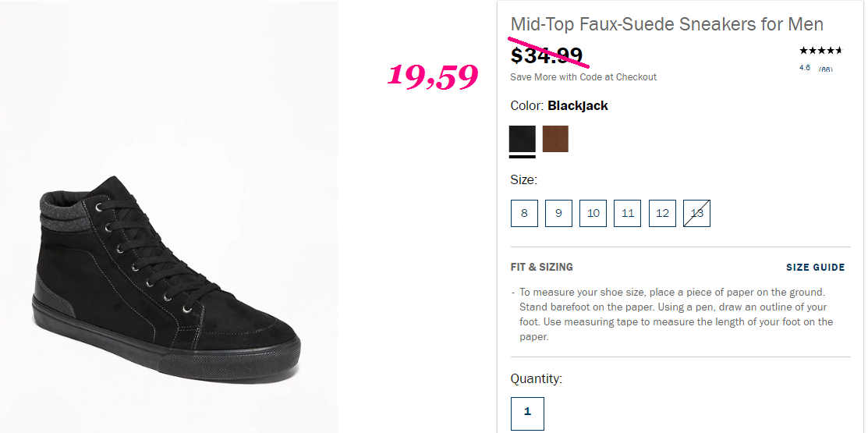Click the crossed-out size 13 option
868x433 pixels.
click(x=696, y=213)
